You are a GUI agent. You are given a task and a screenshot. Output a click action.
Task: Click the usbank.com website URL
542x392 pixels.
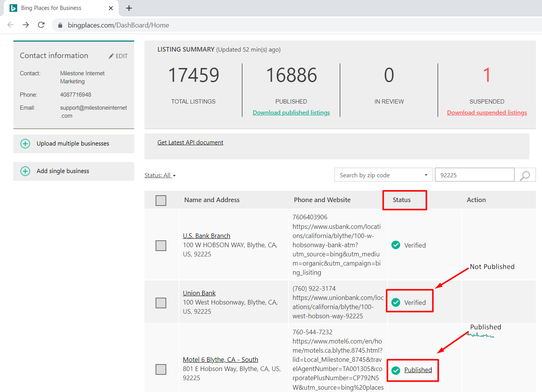point(337,249)
